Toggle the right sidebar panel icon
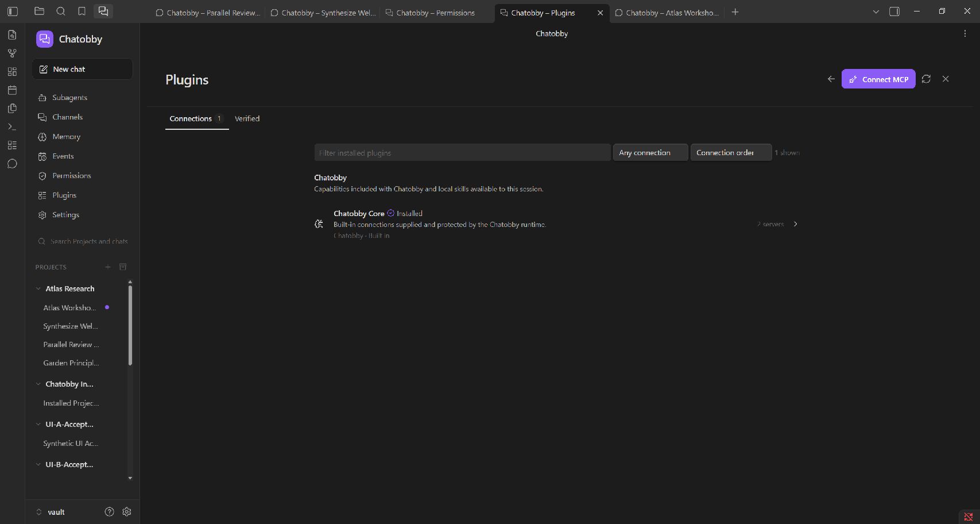The height and width of the screenshot is (524, 980). click(x=894, y=11)
